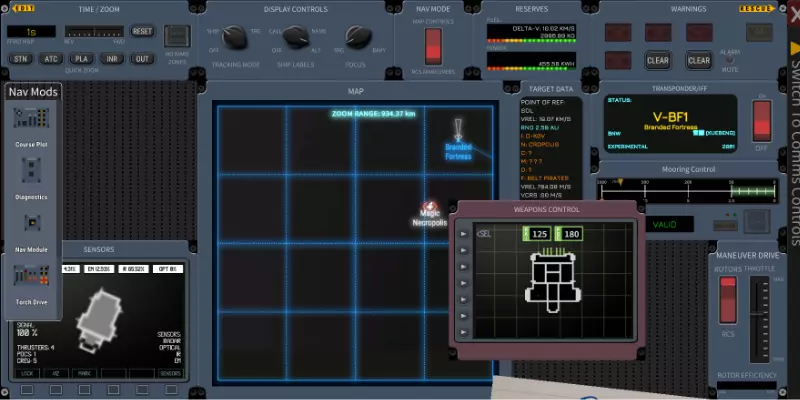Turn the Focus knob
The image size is (800, 400).
coord(358,37)
